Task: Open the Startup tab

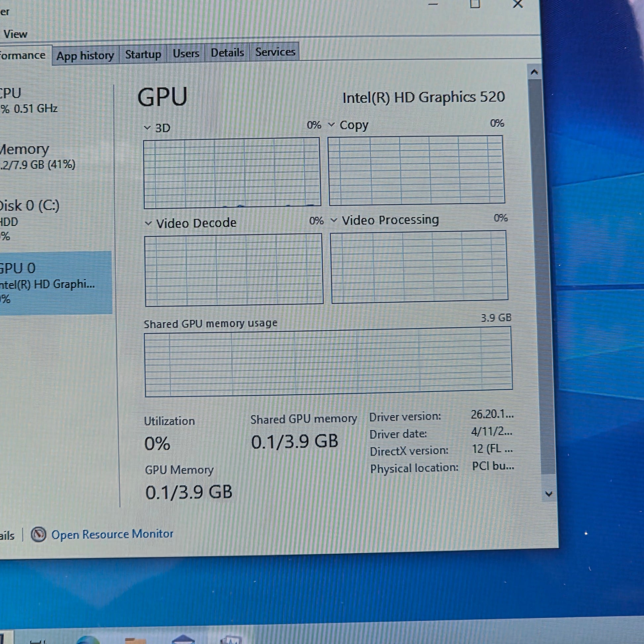Action: point(143,54)
